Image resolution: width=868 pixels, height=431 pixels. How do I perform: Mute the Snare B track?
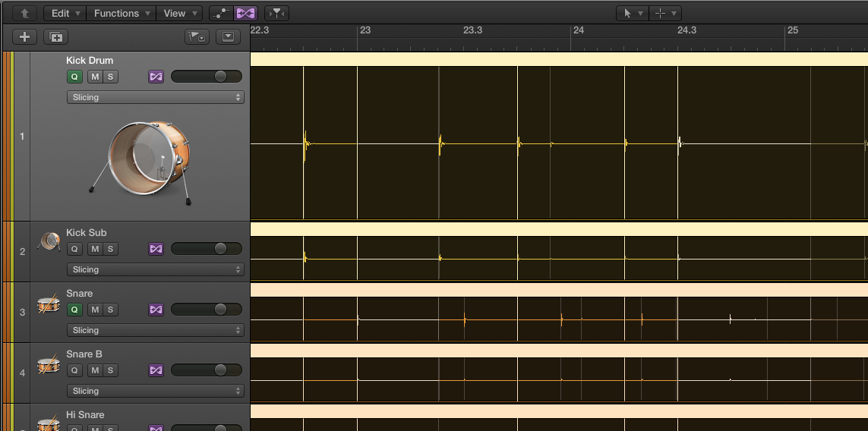(x=95, y=370)
